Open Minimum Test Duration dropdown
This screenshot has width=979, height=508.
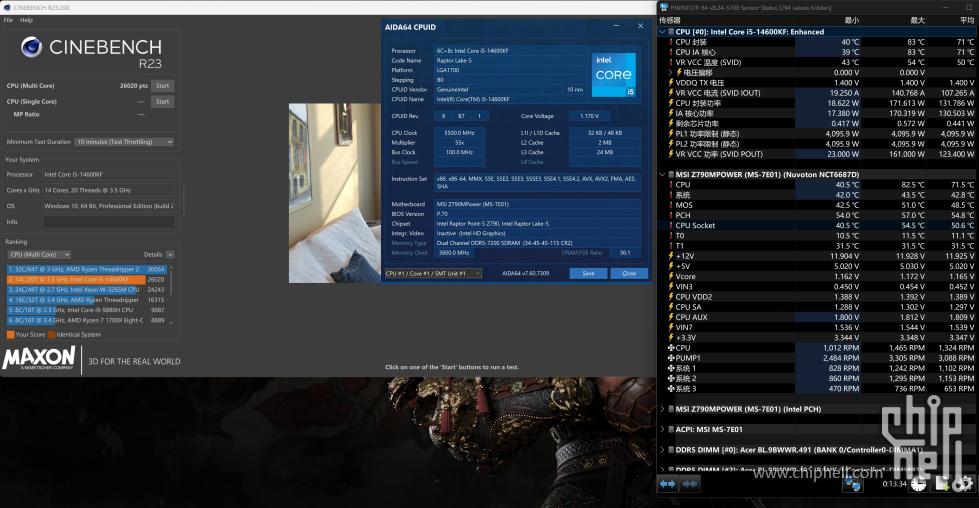click(x=124, y=142)
